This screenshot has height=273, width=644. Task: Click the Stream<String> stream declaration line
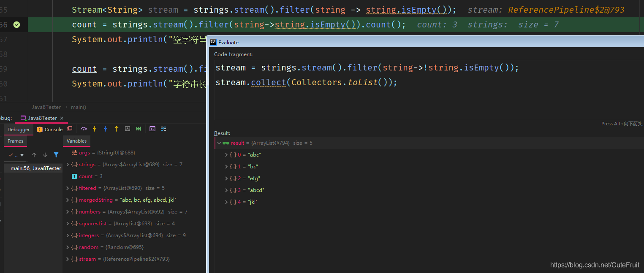tap(264, 10)
